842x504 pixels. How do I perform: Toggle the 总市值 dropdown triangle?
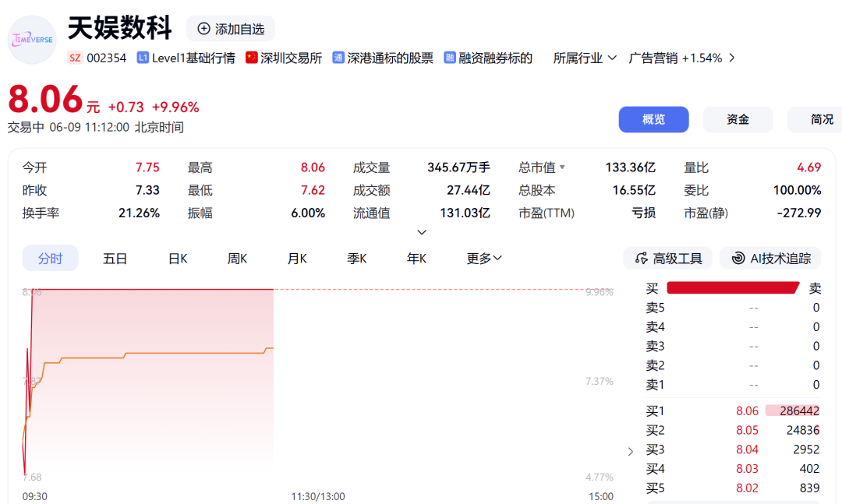coord(562,167)
